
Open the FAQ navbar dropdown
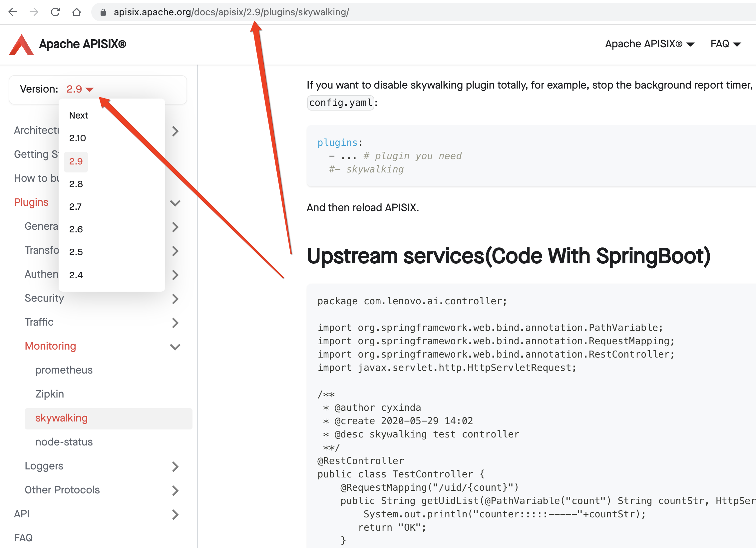coord(725,44)
